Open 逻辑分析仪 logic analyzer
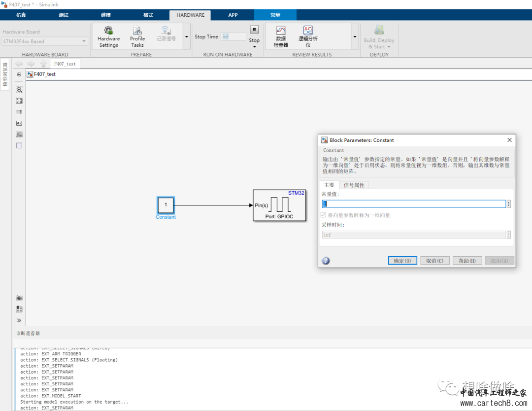 (x=308, y=37)
